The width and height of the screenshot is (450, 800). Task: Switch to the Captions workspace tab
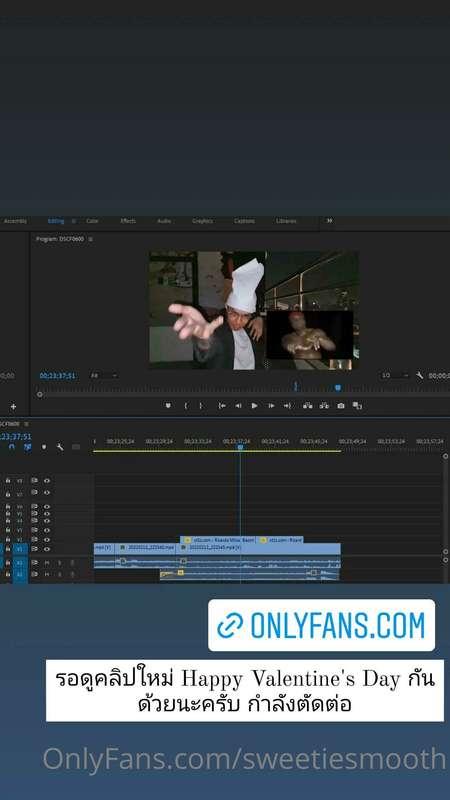[244, 221]
